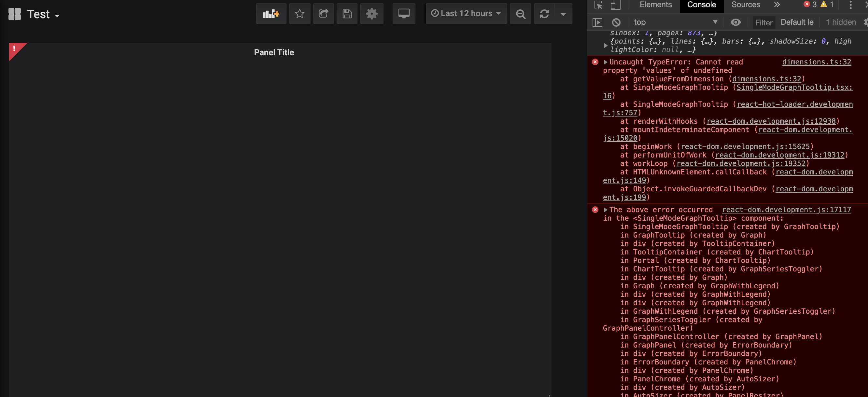
Task: Cycle view mode monitor icon
Action: [403, 14]
